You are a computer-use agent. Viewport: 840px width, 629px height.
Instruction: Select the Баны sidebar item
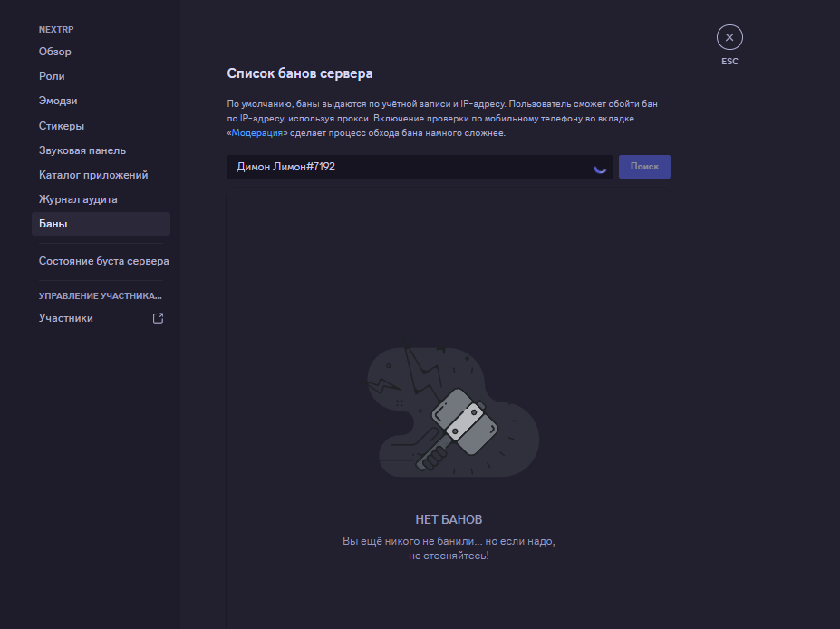[x=53, y=224]
